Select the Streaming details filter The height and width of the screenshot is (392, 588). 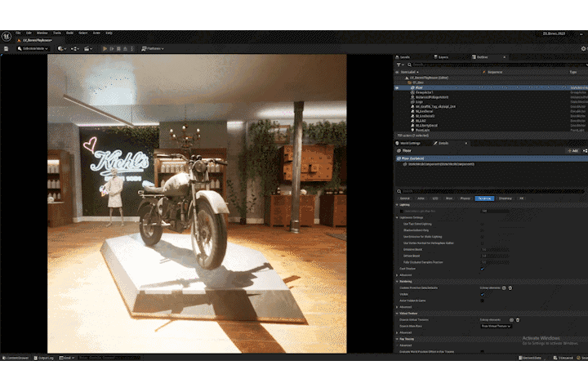tap(506, 198)
